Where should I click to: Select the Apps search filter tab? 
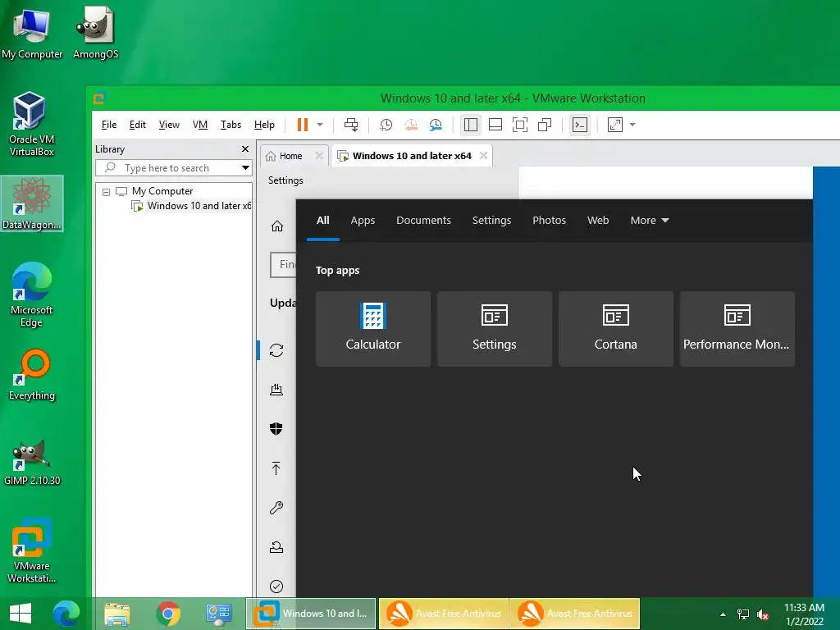pos(363,220)
